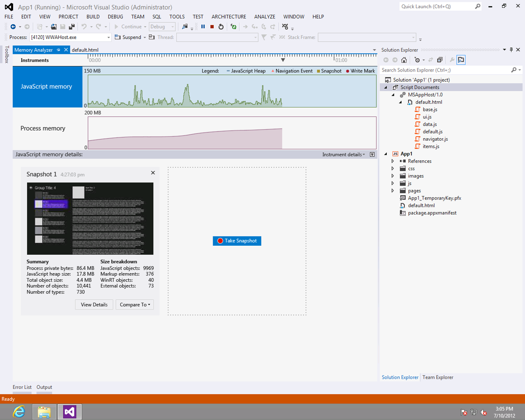
Task: Expand the References node
Action: (393, 162)
